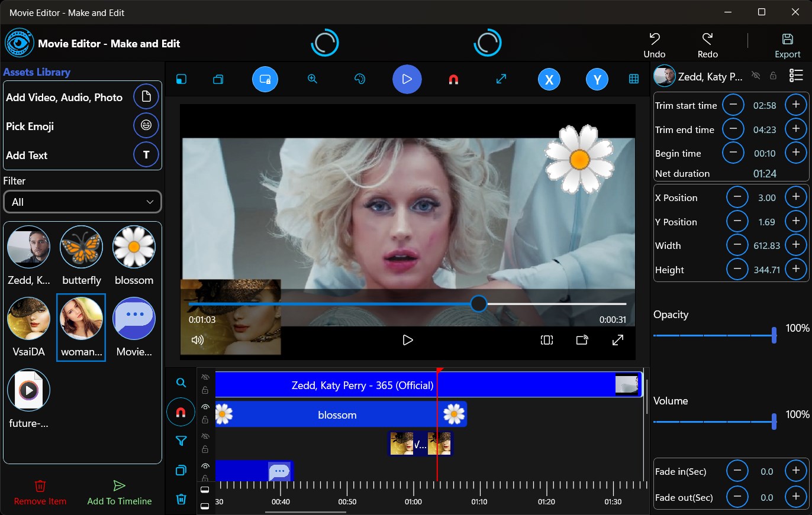Hide the Zedd, Katy Perry track with its eye toggle

point(205,377)
